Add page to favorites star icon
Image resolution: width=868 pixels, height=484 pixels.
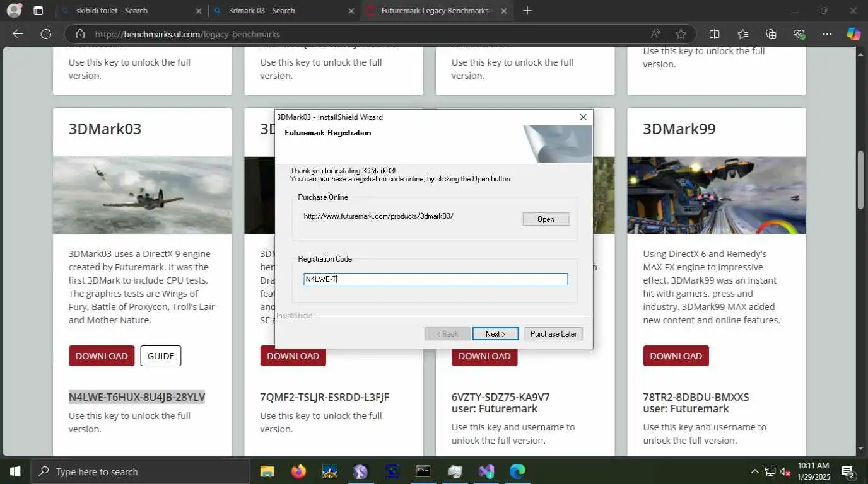pos(681,34)
